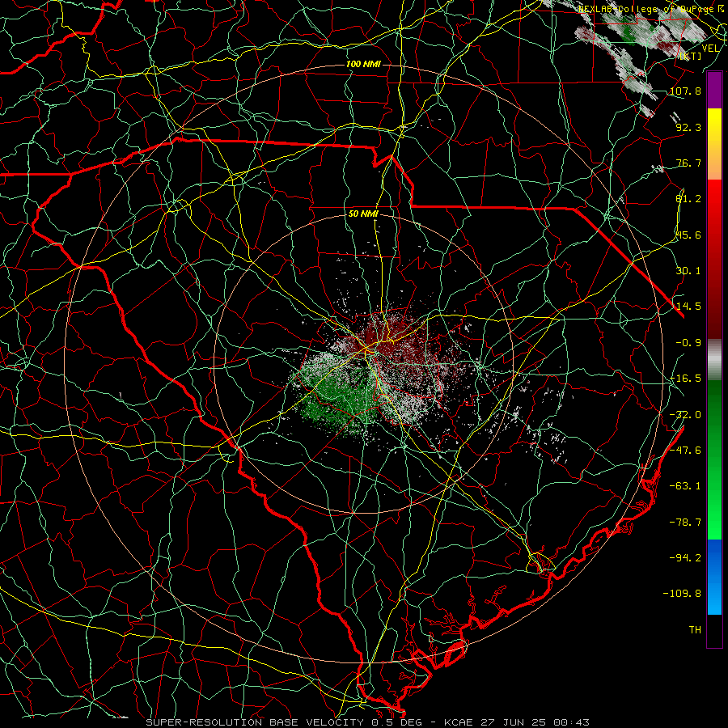This screenshot has width=728, height=728.
Task: Click the 100 NMI range ring label
Action: pos(363,64)
